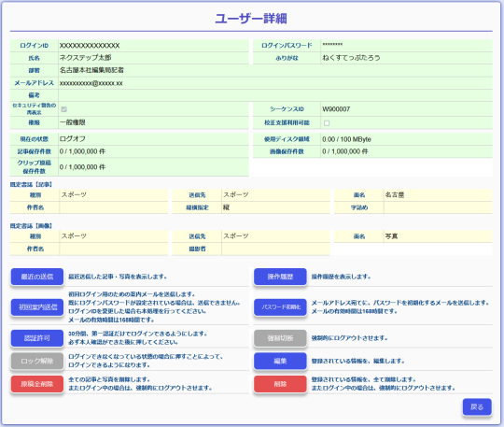Click the パスワード初期化 button
The image size is (504, 427).
(280, 307)
